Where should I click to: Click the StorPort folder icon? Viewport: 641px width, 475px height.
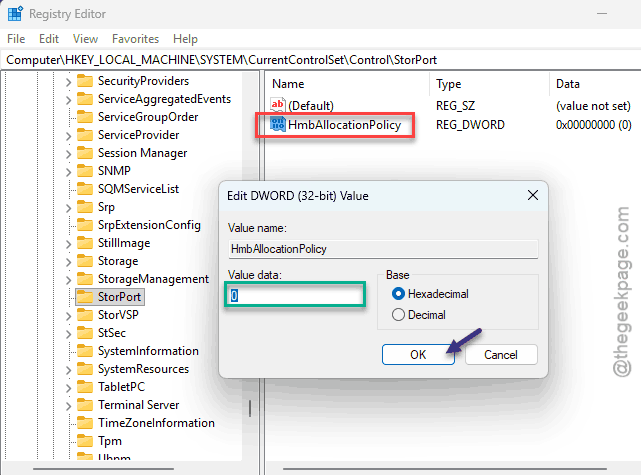click(85, 297)
